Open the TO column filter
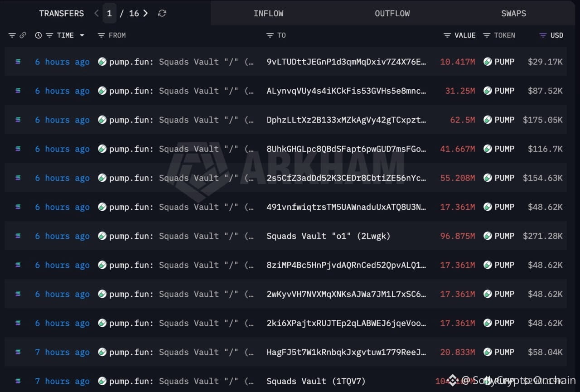Viewport: 580px width, 392px height. tap(270, 35)
